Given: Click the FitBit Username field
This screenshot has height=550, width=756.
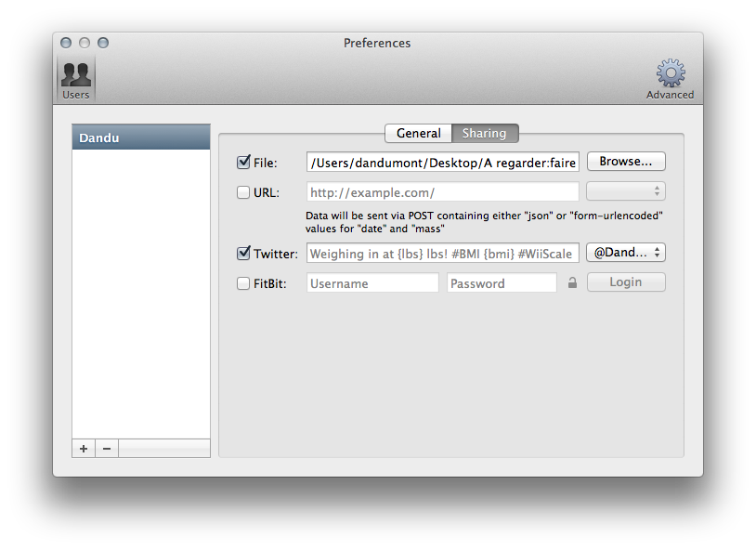Looking at the screenshot, I should click(x=372, y=283).
